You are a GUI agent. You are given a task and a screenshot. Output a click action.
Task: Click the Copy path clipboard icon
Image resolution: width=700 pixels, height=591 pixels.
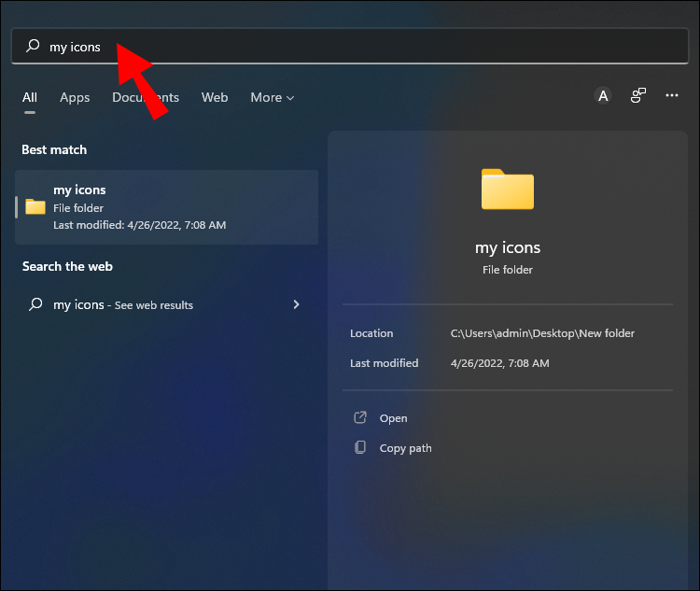[360, 447]
